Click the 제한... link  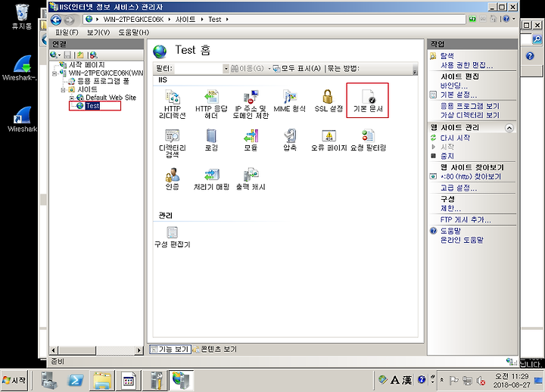(450, 209)
